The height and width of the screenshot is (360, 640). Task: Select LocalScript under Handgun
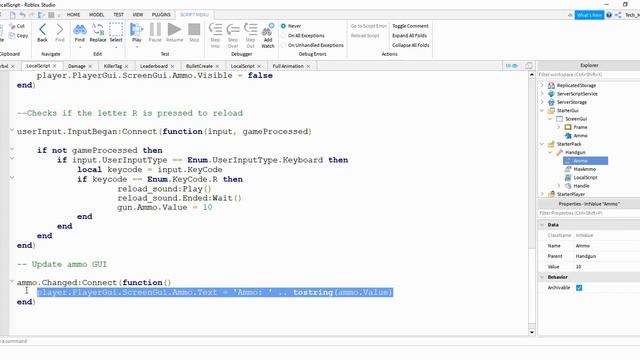click(x=585, y=178)
